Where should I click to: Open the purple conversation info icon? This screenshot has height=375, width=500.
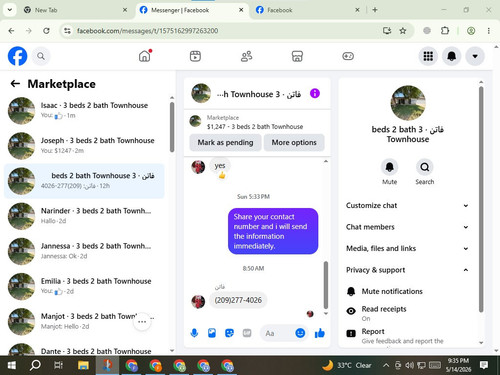pos(315,93)
